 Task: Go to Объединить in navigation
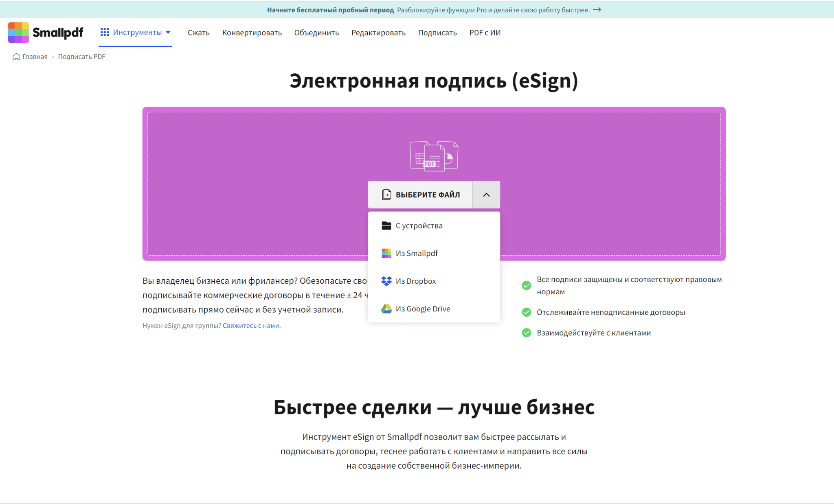pyautogui.click(x=316, y=33)
